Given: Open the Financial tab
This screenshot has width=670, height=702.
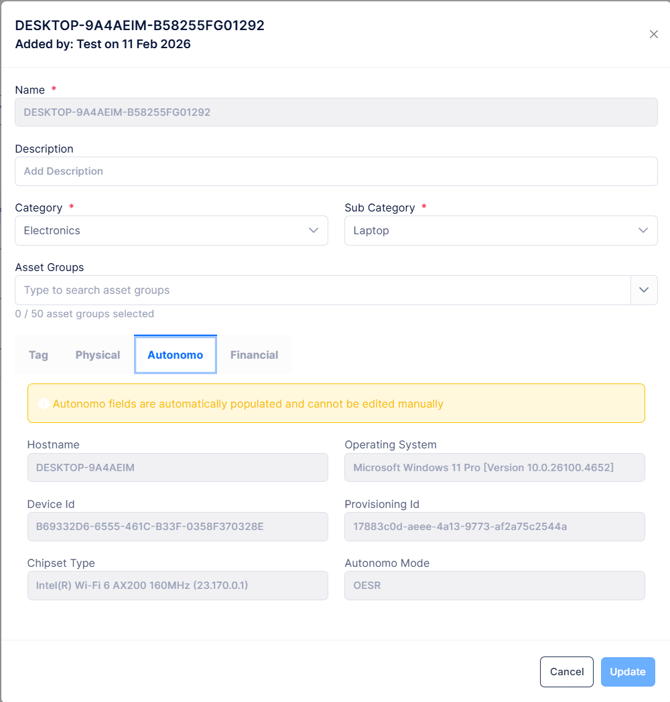Looking at the screenshot, I should point(254,355).
